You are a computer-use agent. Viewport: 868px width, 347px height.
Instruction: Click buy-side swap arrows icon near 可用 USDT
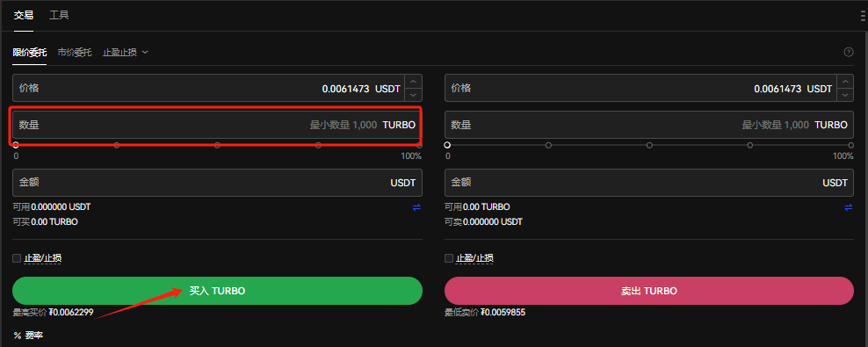click(x=416, y=207)
